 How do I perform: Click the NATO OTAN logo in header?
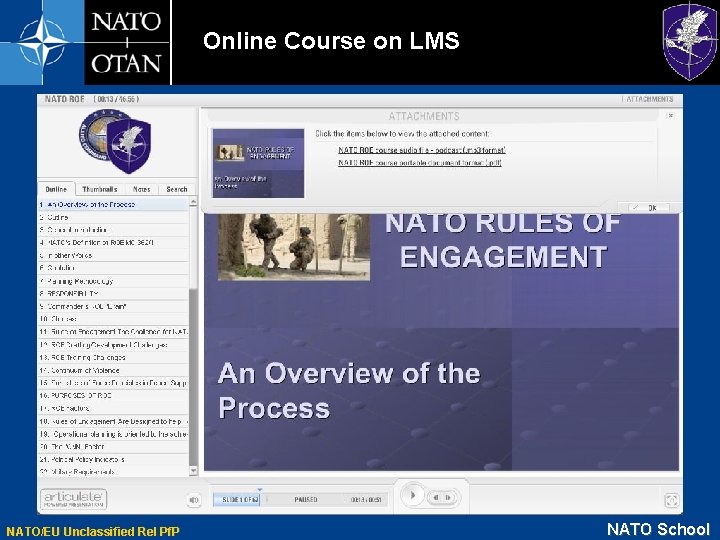pos(86,42)
